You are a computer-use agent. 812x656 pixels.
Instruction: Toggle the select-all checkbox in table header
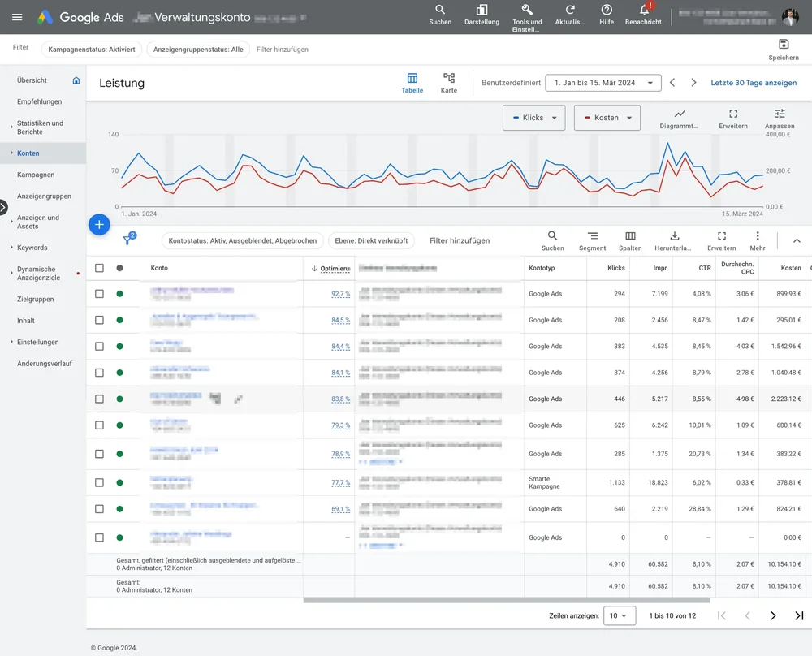(x=99, y=268)
